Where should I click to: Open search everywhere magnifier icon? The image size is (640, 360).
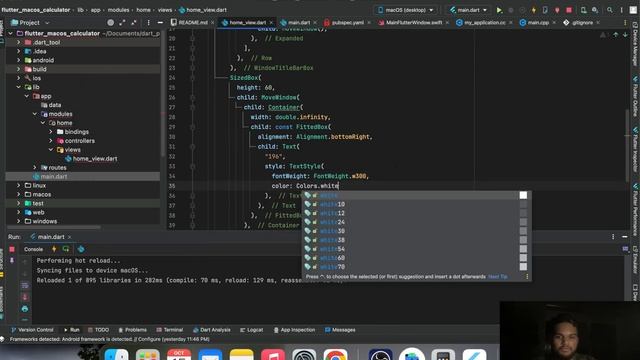(609, 10)
